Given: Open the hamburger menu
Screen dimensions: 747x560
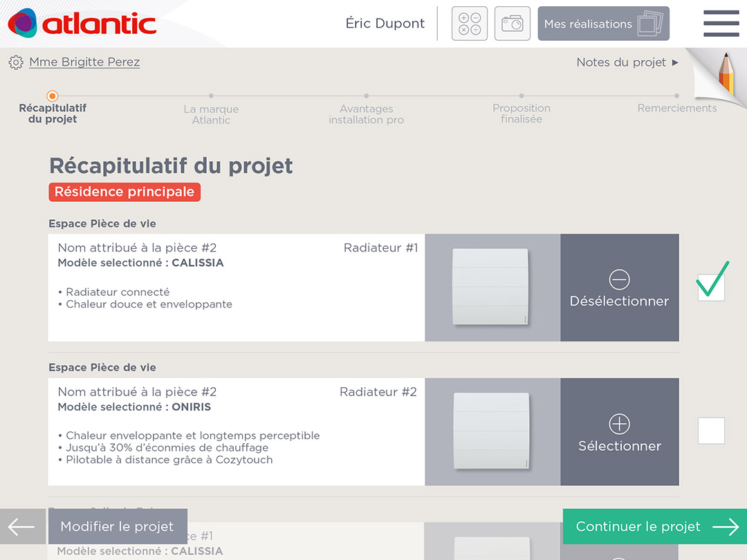Looking at the screenshot, I should pyautogui.click(x=721, y=23).
